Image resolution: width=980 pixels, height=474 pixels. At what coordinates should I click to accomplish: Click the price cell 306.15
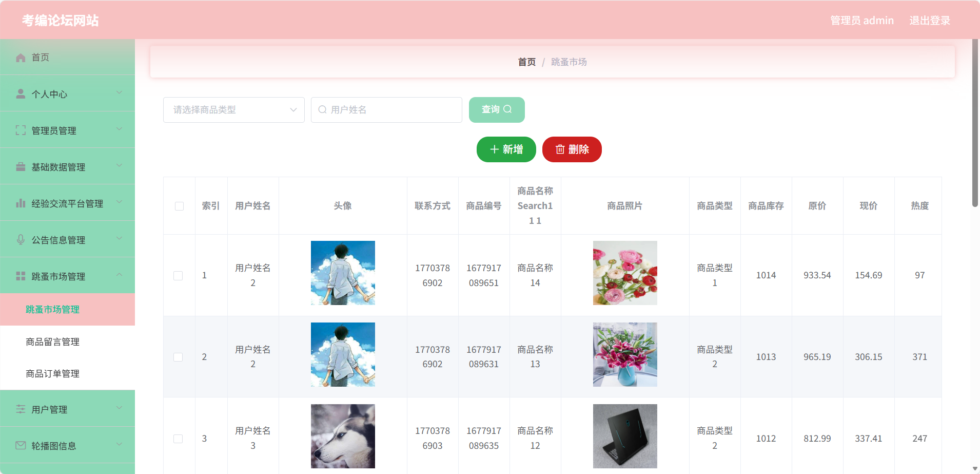(x=869, y=357)
